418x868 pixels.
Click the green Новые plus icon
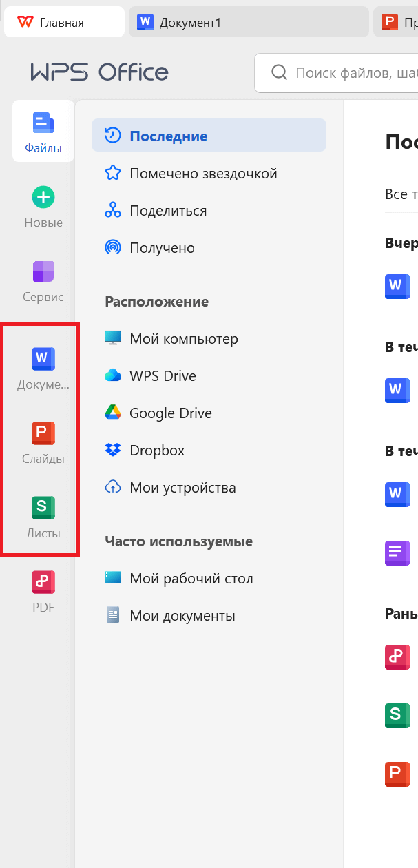tap(43, 198)
